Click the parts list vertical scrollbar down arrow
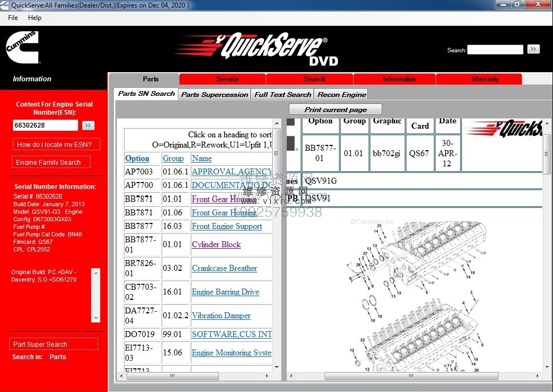The image size is (553, 392). point(277,367)
